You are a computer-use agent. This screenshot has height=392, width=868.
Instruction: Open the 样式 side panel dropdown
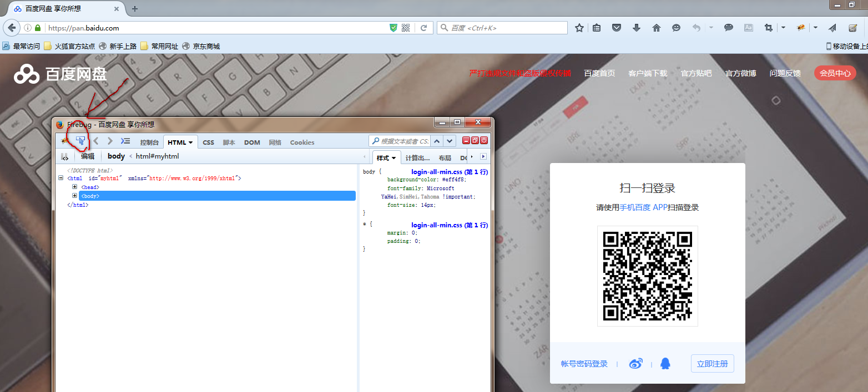point(394,158)
